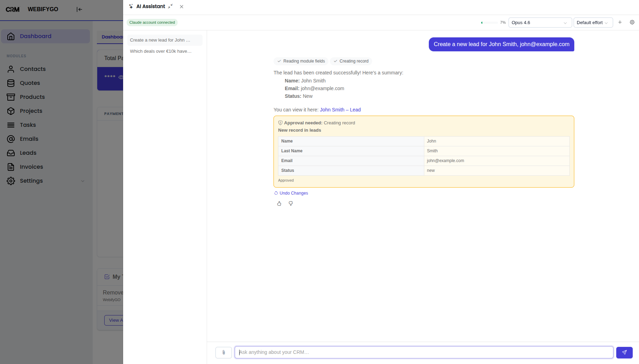Click the Projects cube icon
The height and width of the screenshot is (364, 639).
tap(11, 111)
